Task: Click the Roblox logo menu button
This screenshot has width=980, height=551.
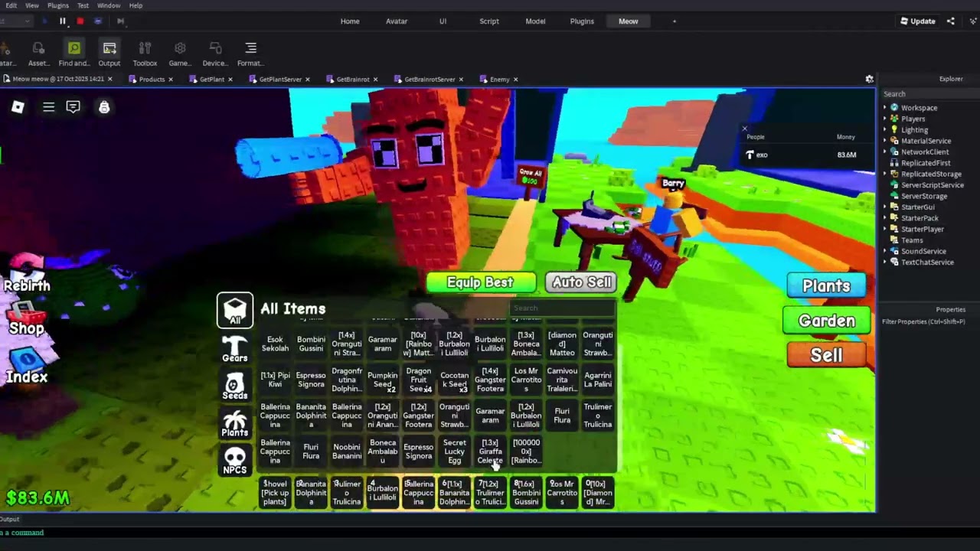Action: [x=18, y=108]
